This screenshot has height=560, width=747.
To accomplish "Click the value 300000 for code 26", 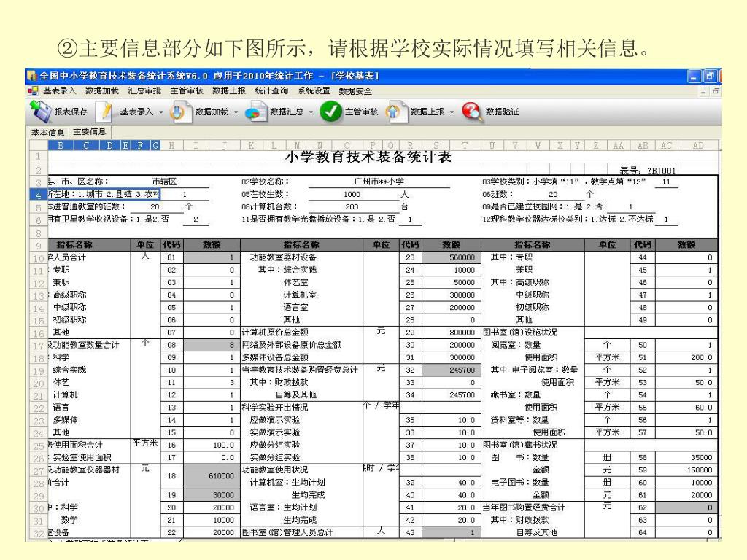I will point(452,295).
